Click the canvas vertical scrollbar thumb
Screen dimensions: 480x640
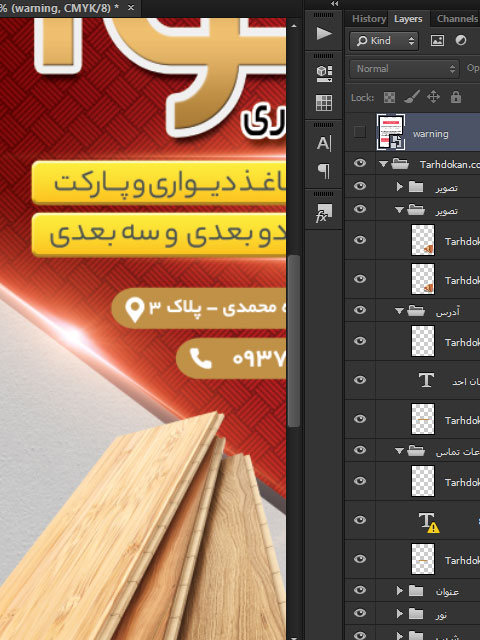[294, 341]
